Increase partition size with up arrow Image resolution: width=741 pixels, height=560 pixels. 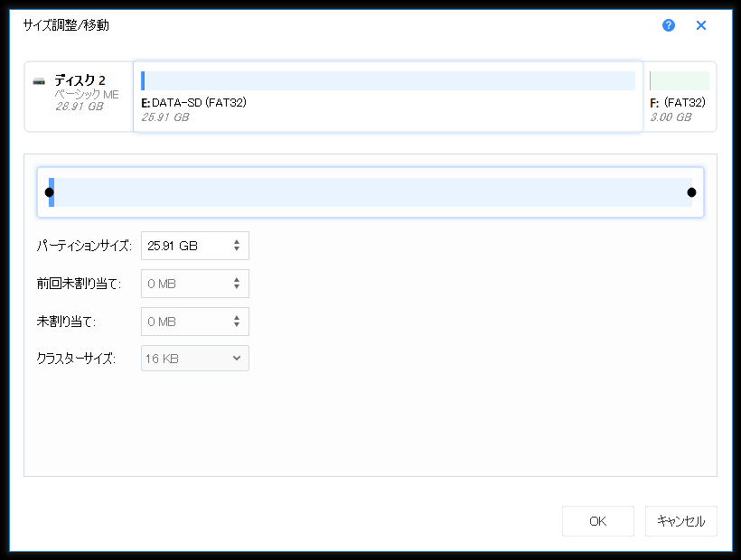237,242
